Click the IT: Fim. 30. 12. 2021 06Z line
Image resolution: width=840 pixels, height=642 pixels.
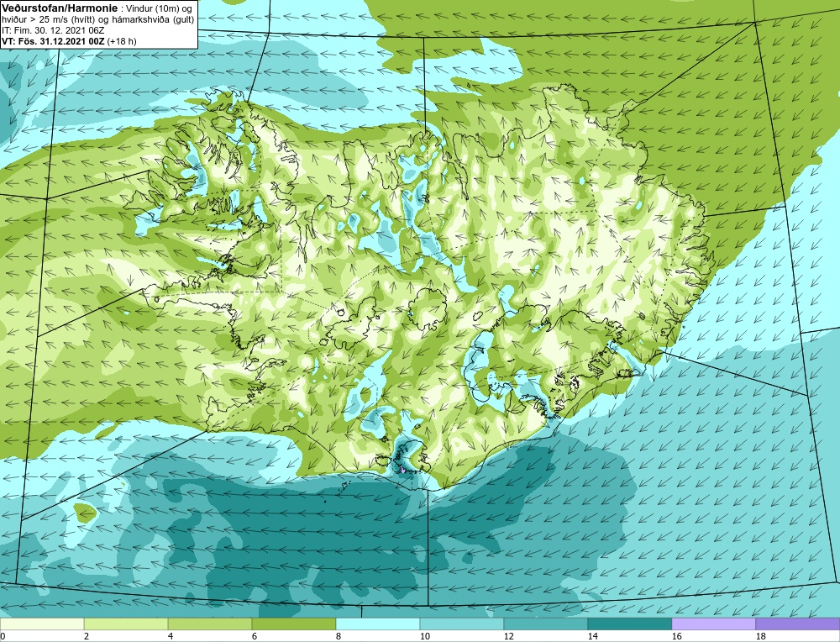[x=53, y=30]
